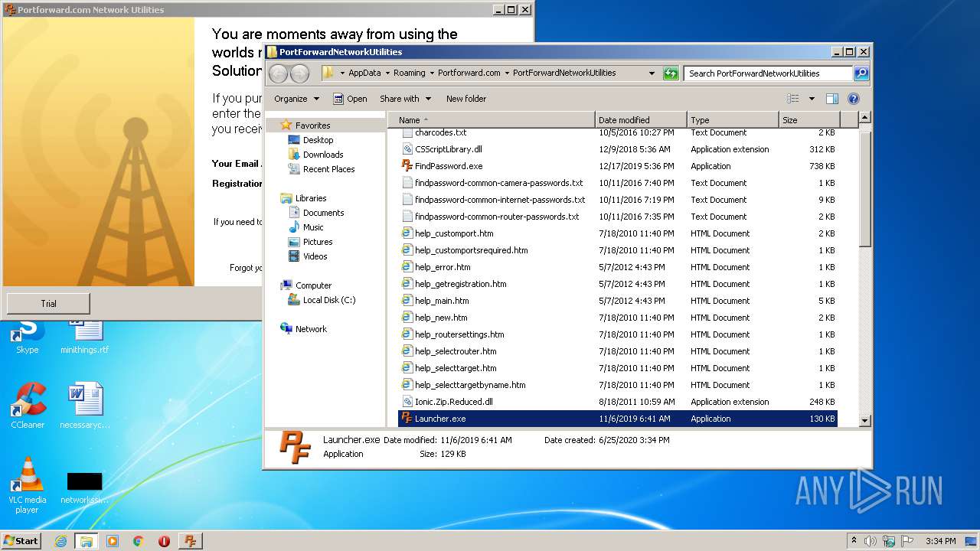Switch to the Portforward app in the taskbar
The width and height of the screenshot is (980, 551).
[x=191, y=541]
